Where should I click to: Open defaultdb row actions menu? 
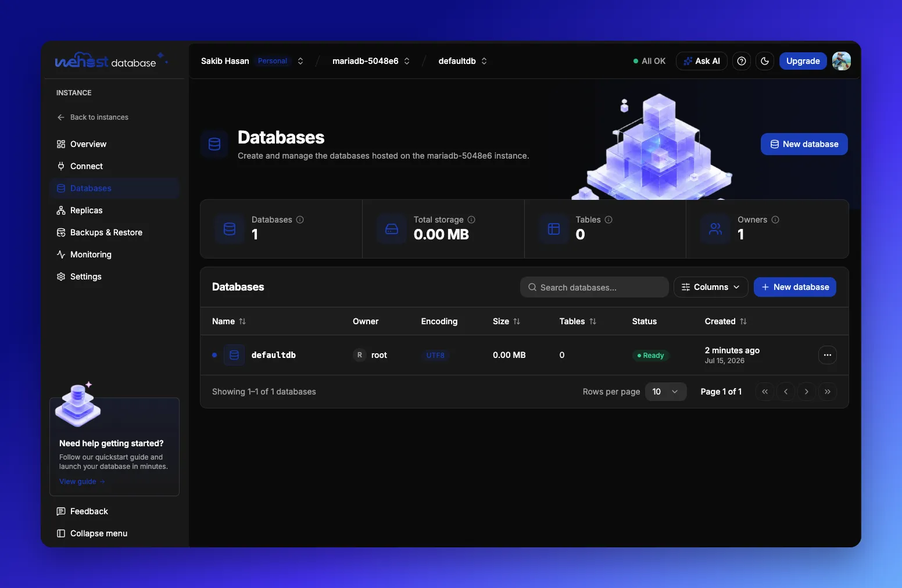point(827,355)
